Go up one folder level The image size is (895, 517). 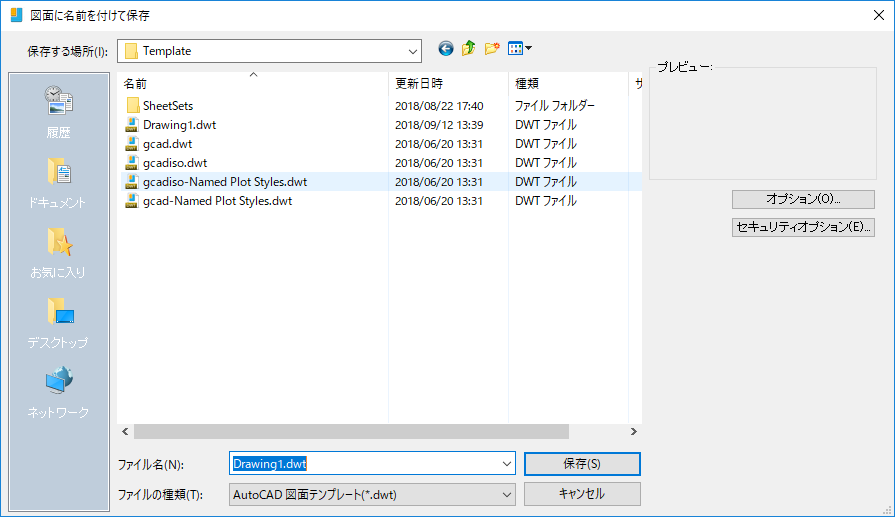[469, 49]
